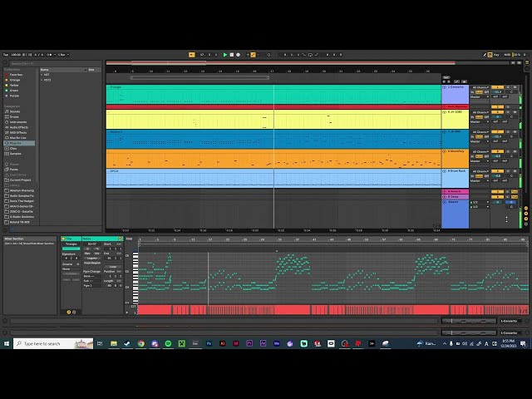Toggle the Concerto track activator button
The width and height of the screenshot is (532, 399).
pos(497,87)
